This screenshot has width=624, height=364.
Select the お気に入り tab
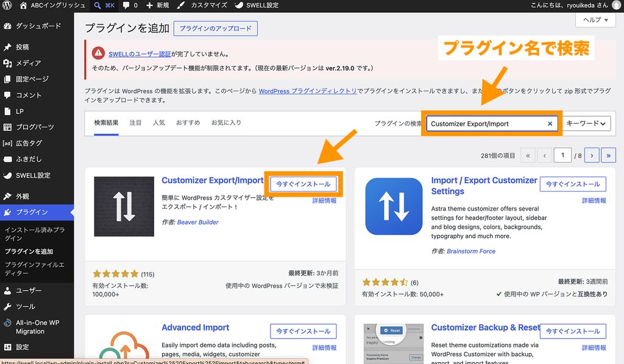pos(227,123)
